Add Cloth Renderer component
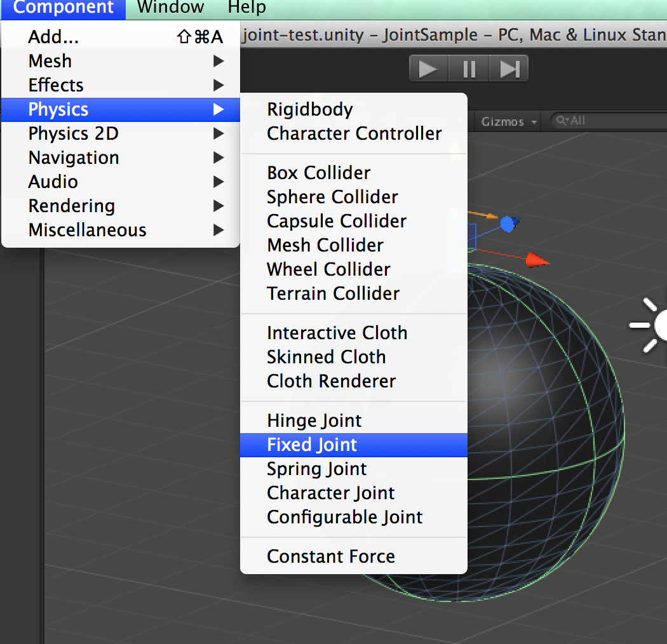The height and width of the screenshot is (644, 667). (353, 381)
